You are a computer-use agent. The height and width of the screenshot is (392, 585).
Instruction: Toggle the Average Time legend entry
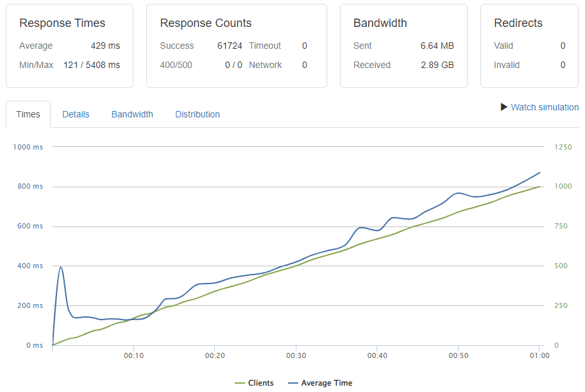tap(326, 383)
